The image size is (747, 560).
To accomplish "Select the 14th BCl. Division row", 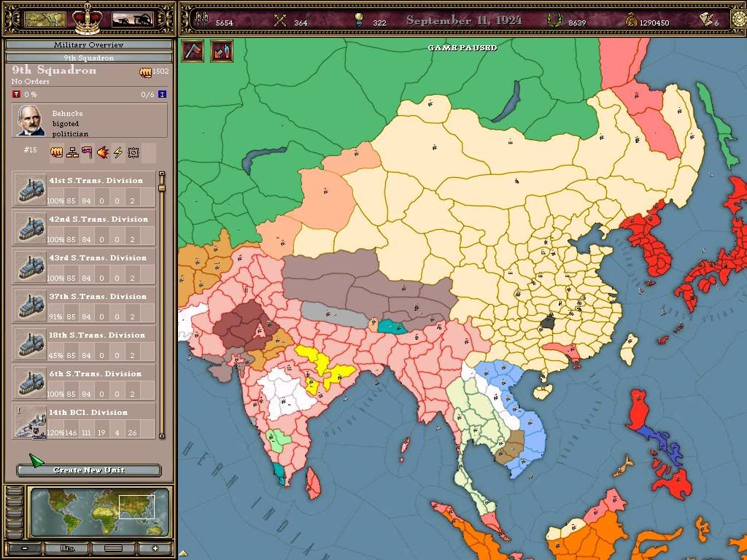I will pos(84,421).
